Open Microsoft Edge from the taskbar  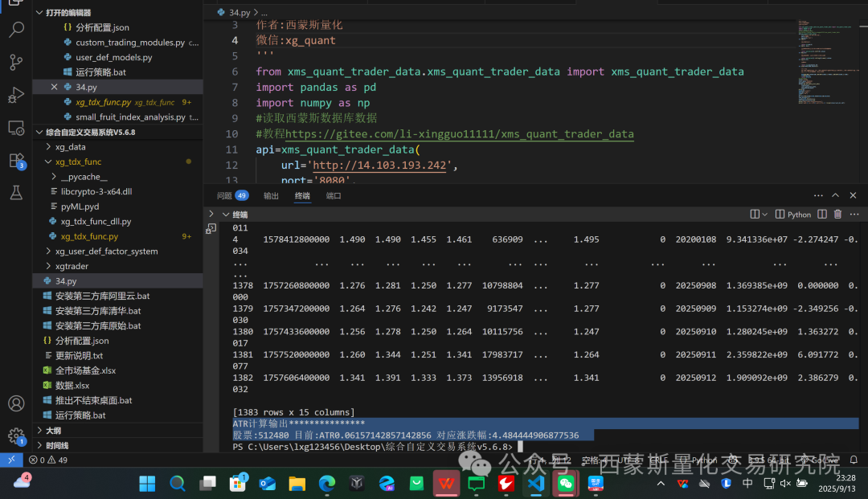(x=326, y=484)
